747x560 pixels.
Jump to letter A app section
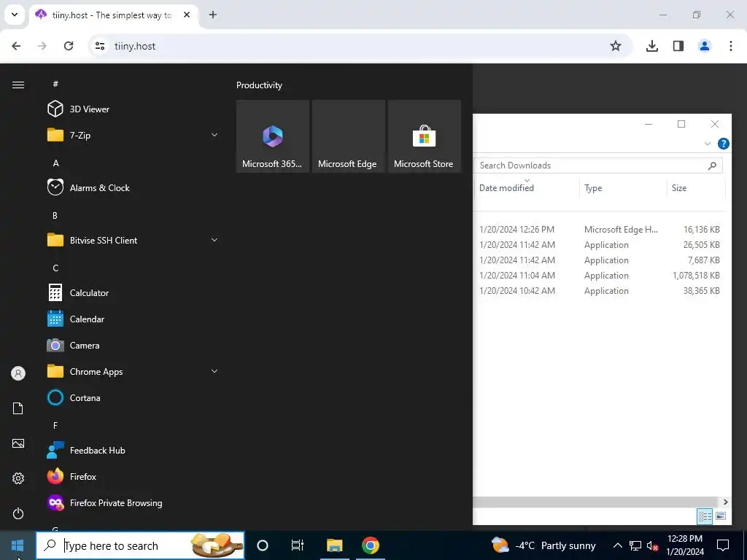tap(55, 163)
